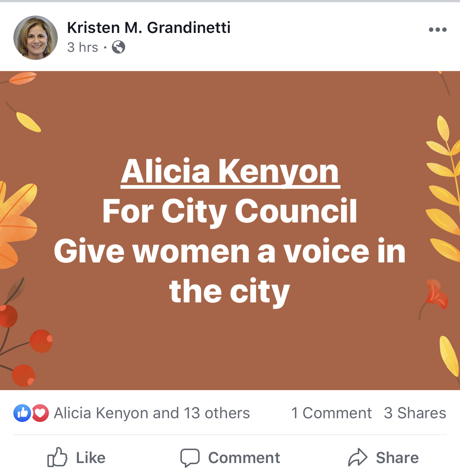
Task: Open the 1 Comment link
Action: [x=331, y=413]
